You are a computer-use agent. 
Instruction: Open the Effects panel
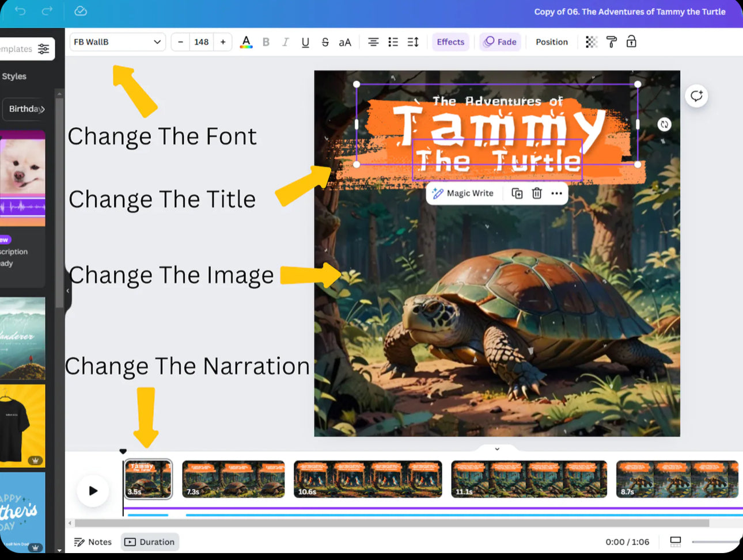(x=450, y=41)
